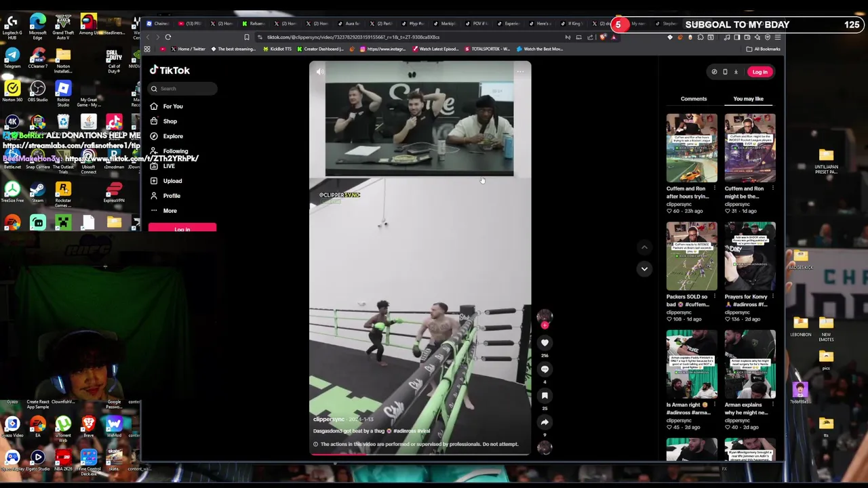The image size is (868, 488).
Task: Open the video's three-dot options menu
Action: tap(520, 71)
